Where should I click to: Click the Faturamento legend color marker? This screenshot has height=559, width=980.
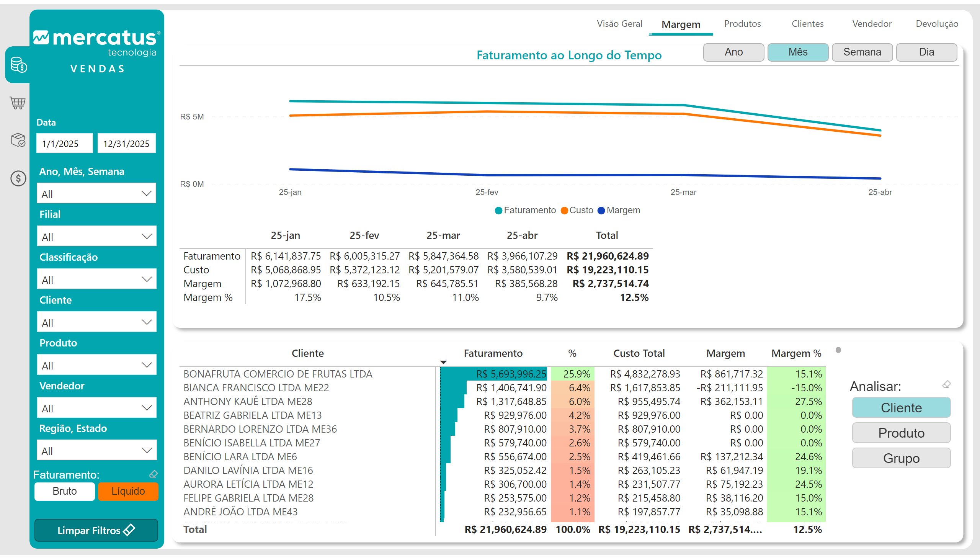point(498,211)
